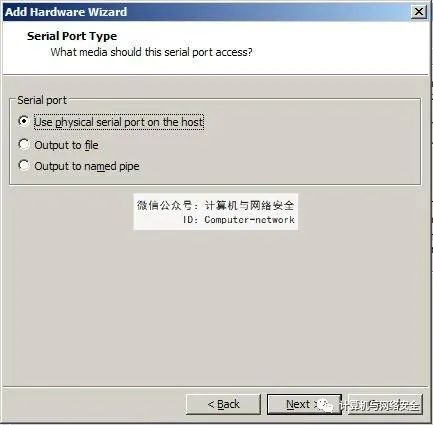This screenshot has width=433, height=425.
Task: Click the 'ID: Computer-network' watermark line
Action: (239, 220)
